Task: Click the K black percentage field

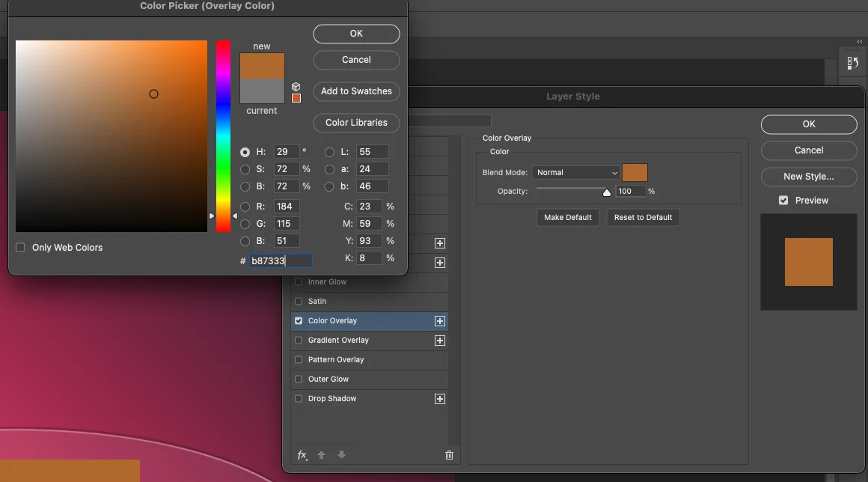Action: (x=369, y=258)
